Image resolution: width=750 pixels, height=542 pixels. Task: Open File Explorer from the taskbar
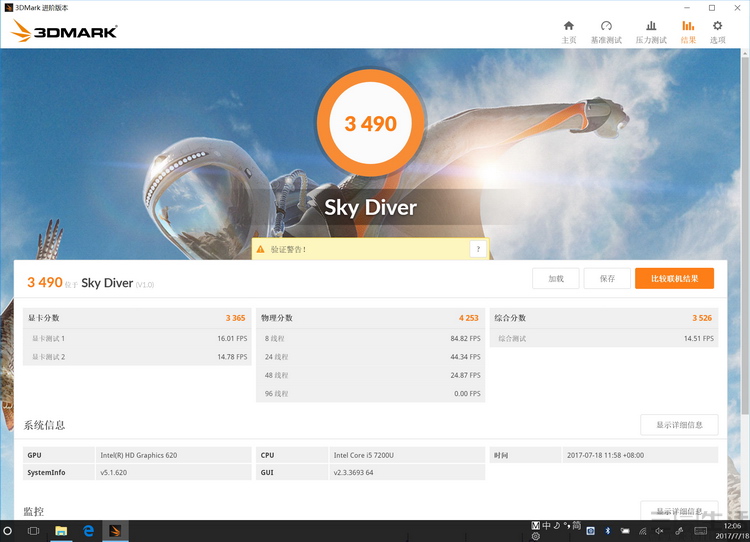[x=61, y=531]
